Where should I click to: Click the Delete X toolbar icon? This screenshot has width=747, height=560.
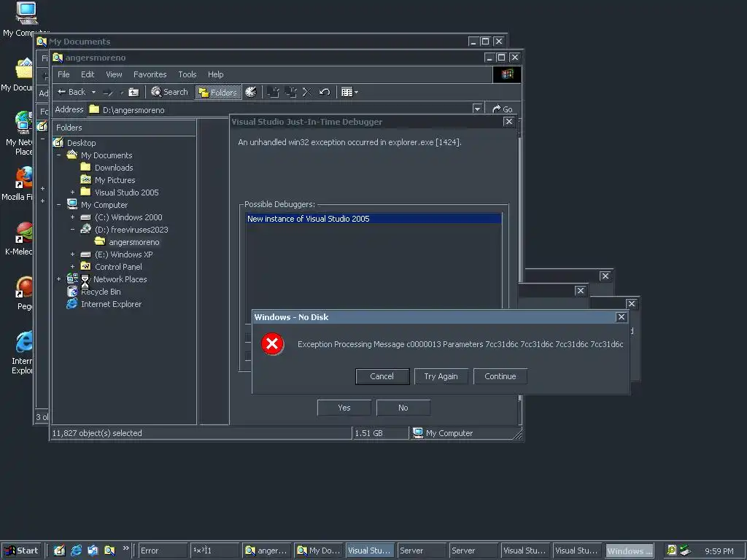307,92
